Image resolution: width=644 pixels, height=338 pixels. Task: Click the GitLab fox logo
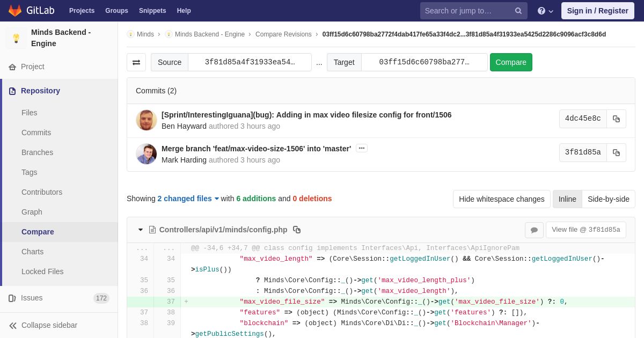point(15,11)
